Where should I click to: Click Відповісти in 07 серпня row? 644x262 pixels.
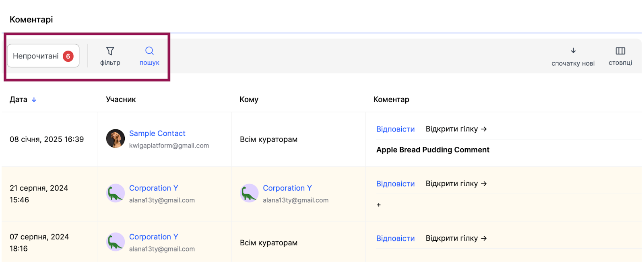click(395, 238)
